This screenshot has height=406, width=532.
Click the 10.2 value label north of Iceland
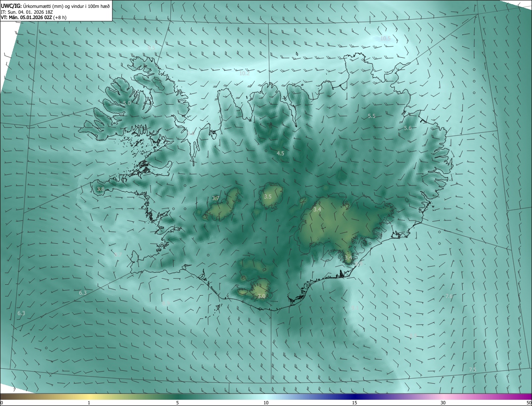(244, 73)
